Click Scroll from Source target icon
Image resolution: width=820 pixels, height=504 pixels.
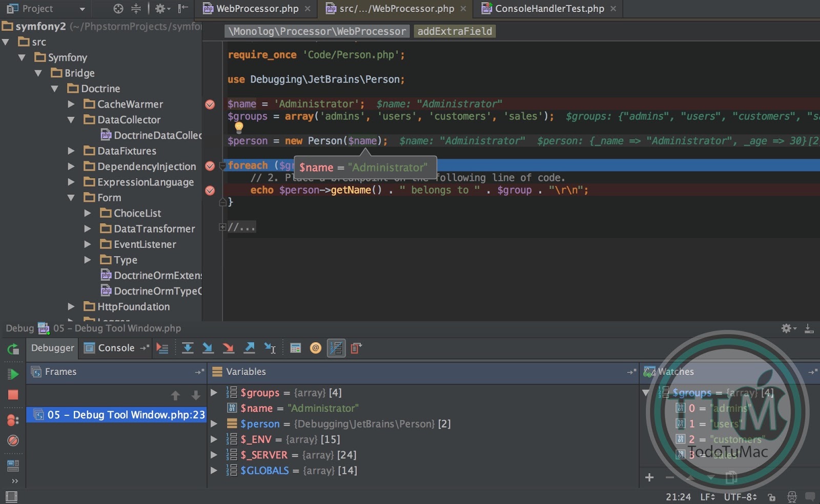click(x=118, y=9)
